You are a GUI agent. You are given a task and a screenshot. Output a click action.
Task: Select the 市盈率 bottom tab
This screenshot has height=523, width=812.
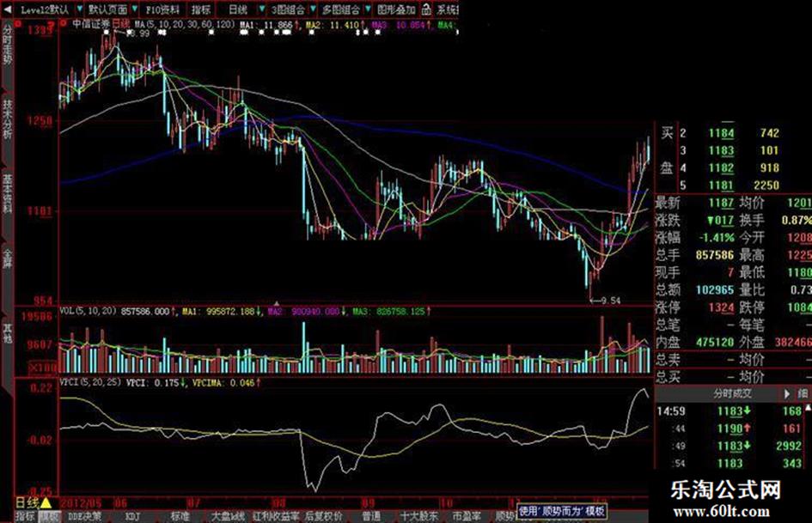pos(466,516)
